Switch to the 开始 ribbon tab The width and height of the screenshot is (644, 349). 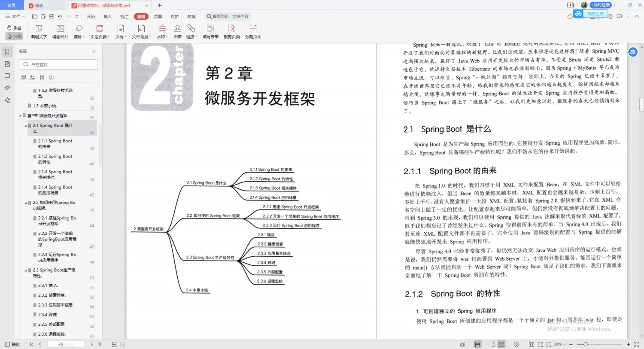pyautogui.click(x=91, y=17)
